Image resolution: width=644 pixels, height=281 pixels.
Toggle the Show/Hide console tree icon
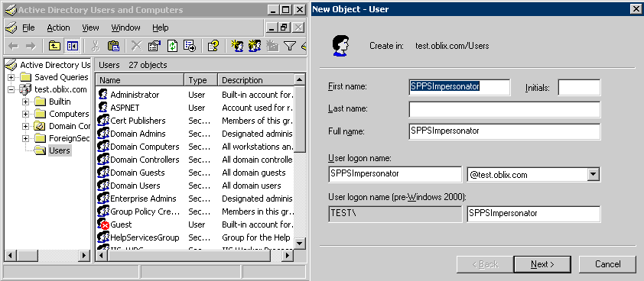(73, 46)
